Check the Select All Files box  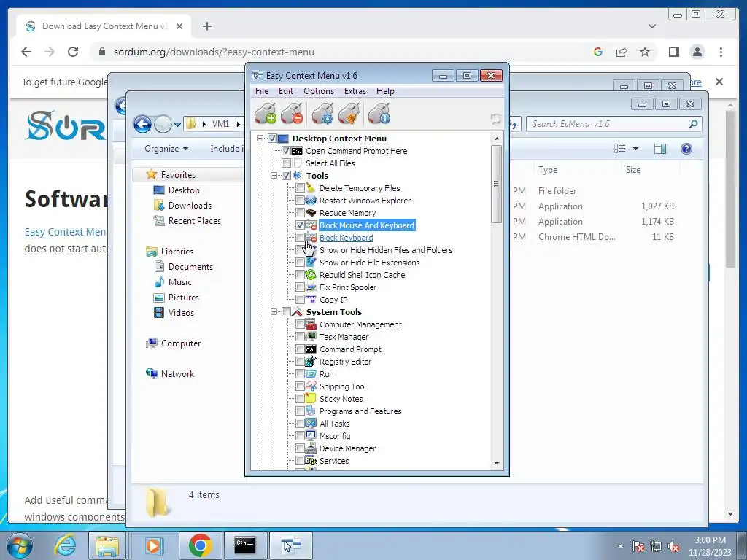point(286,163)
